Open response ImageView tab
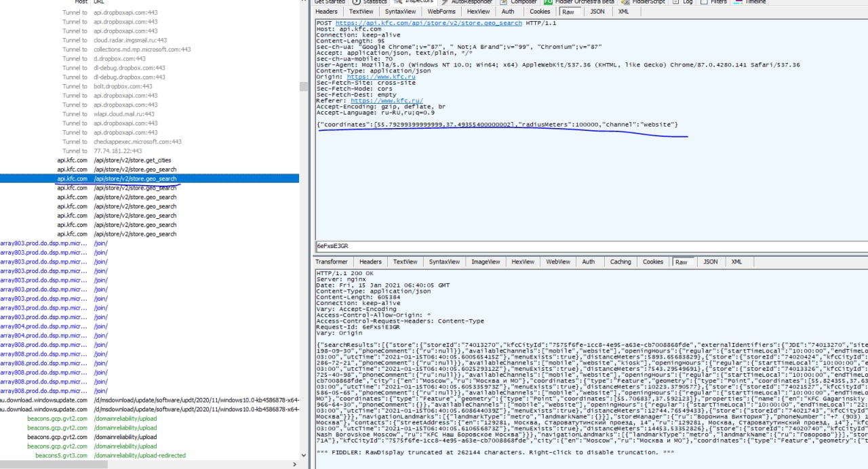 (485, 262)
